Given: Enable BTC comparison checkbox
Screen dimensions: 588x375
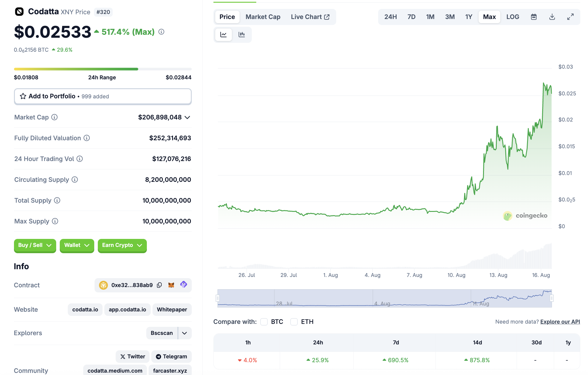Looking at the screenshot, I should (x=264, y=322).
